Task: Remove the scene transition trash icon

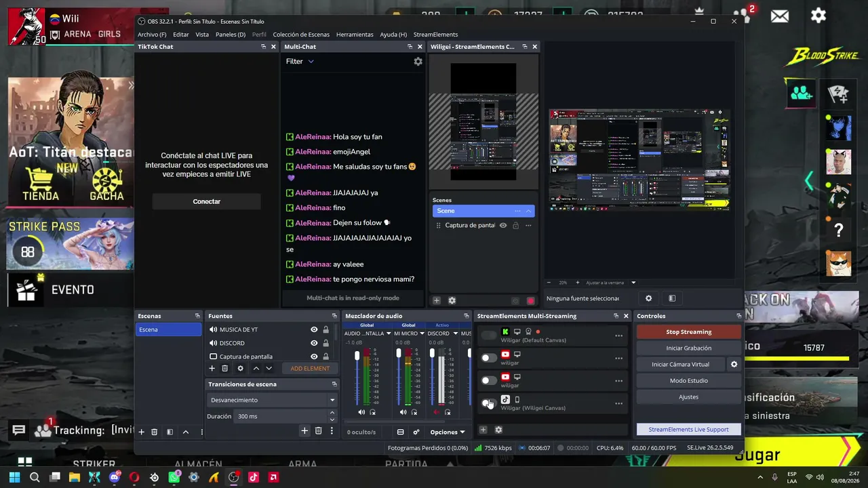Action: pyautogui.click(x=318, y=431)
